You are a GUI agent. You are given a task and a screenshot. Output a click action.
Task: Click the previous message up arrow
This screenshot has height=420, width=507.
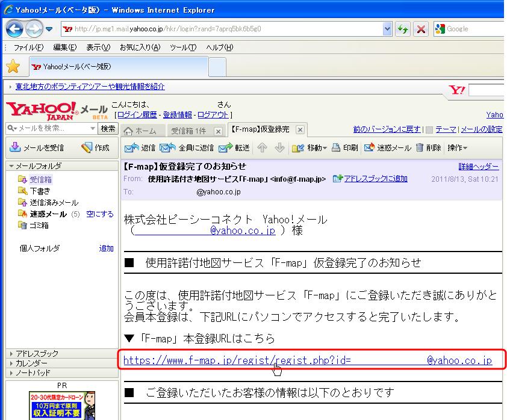tap(262, 147)
